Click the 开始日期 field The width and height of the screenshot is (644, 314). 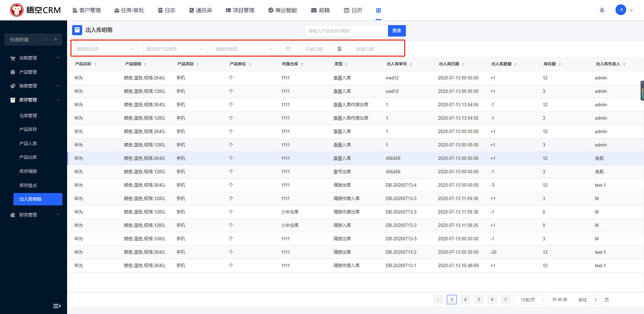point(314,49)
